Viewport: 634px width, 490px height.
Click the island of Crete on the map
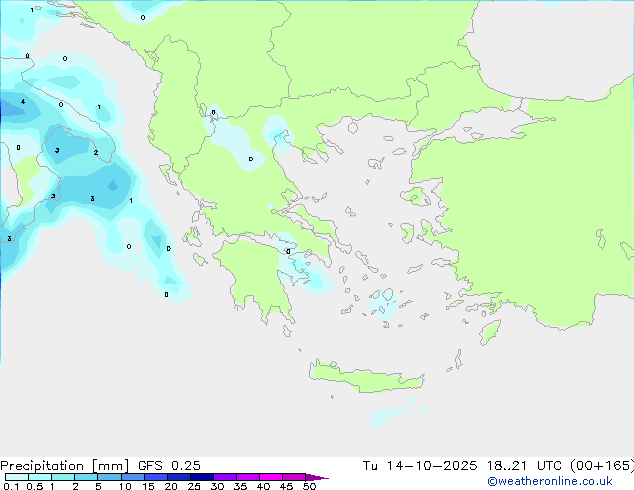pyautogui.click(x=366, y=378)
